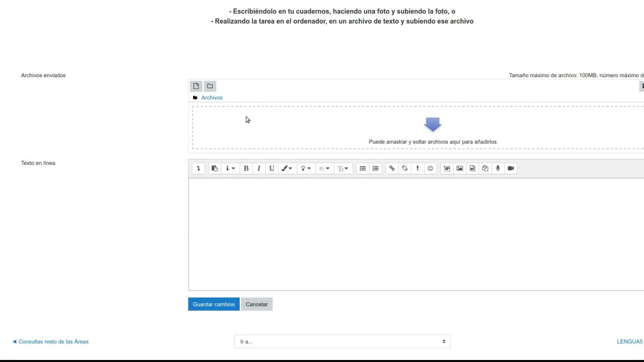Insert numbered ordered list
Viewport: 644px width, 362px height.
tap(375, 168)
